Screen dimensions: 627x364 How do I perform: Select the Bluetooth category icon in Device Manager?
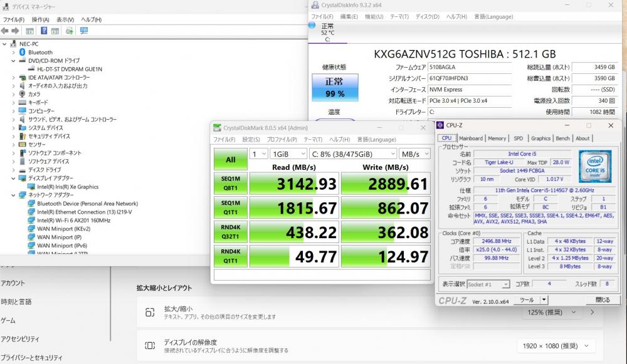click(x=23, y=53)
